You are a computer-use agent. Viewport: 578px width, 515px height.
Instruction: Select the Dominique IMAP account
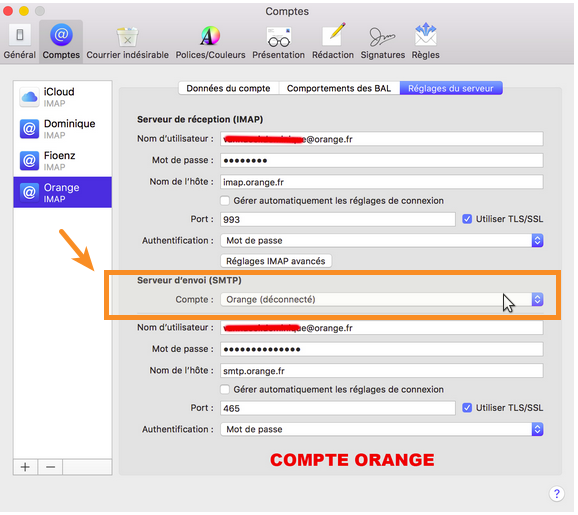63,129
